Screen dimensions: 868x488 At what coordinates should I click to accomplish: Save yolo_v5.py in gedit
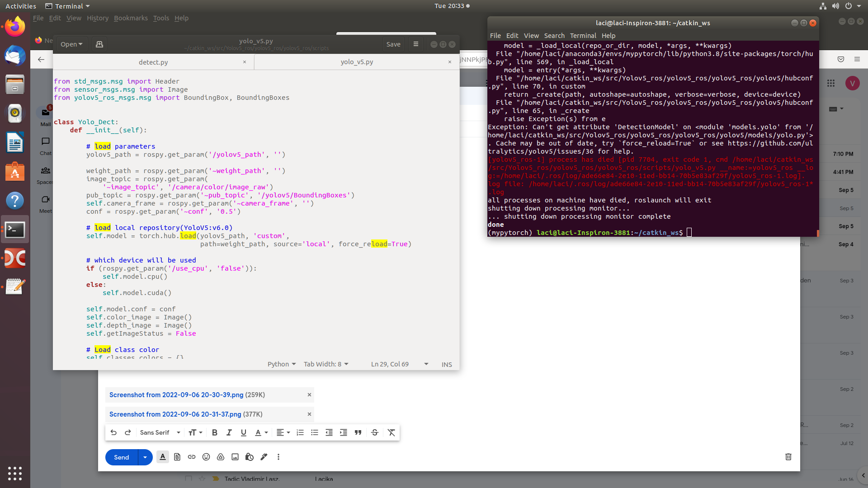click(393, 44)
